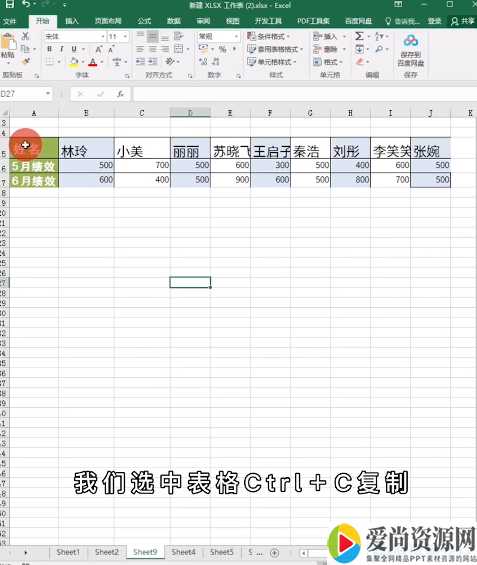The image size is (477, 565).
Task: Click in the formula bar
Action: pyautogui.click(x=304, y=94)
